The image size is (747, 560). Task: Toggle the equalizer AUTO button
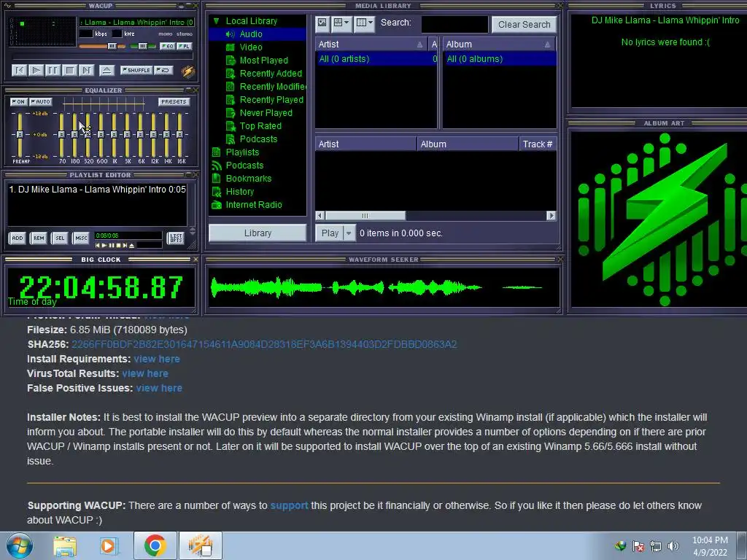click(x=41, y=101)
